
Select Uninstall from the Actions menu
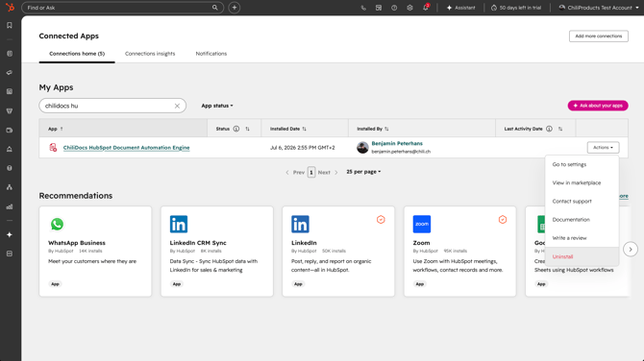point(562,256)
